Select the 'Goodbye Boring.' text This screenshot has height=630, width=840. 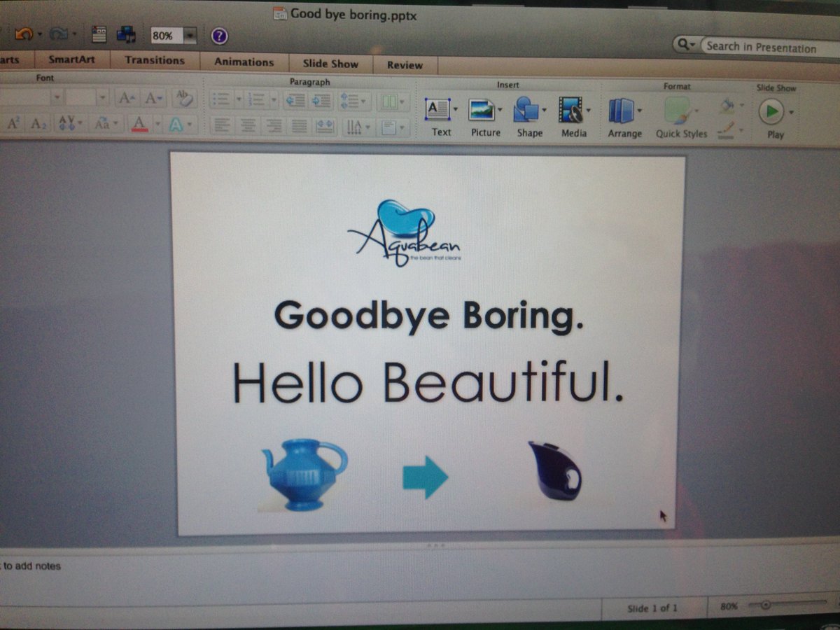pos(428,315)
